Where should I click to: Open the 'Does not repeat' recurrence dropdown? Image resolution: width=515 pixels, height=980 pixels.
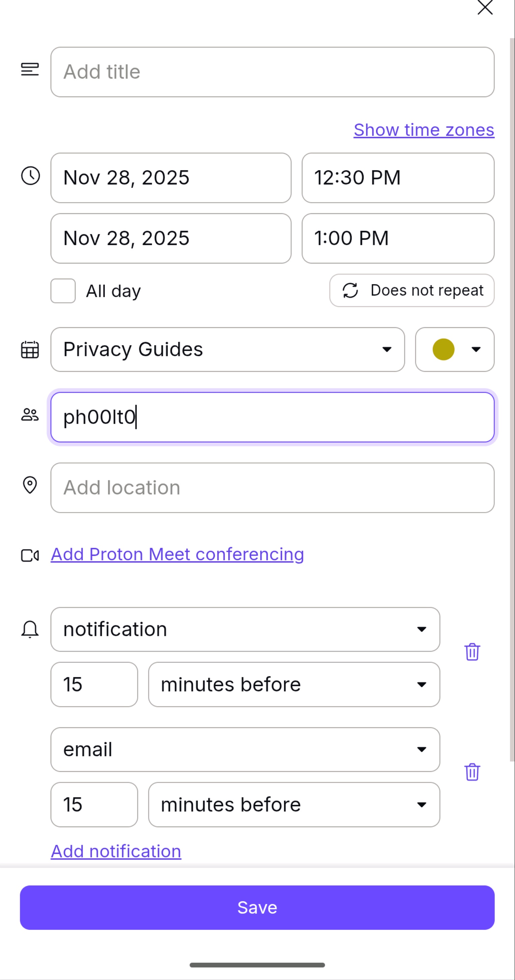pos(412,291)
